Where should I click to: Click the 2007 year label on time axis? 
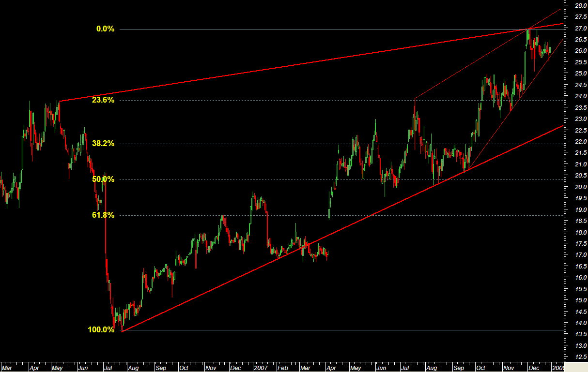tap(262, 368)
